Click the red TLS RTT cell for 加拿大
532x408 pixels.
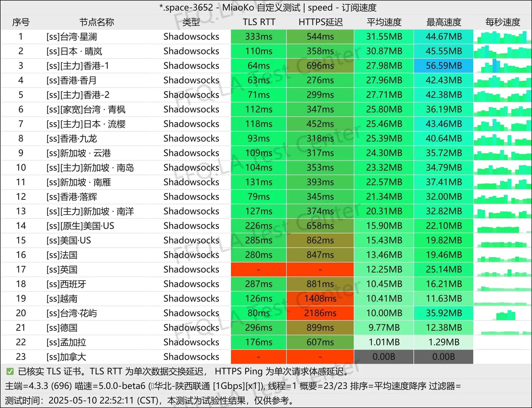(x=259, y=357)
